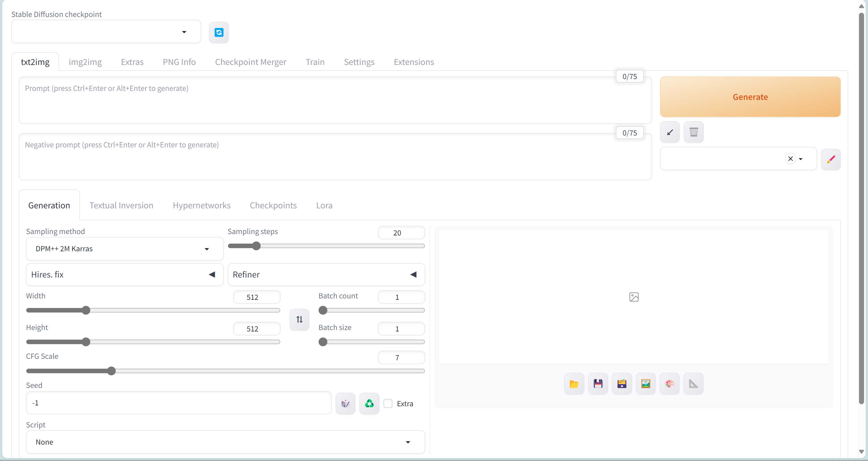Clear the prompt with the trash icon

click(693, 132)
